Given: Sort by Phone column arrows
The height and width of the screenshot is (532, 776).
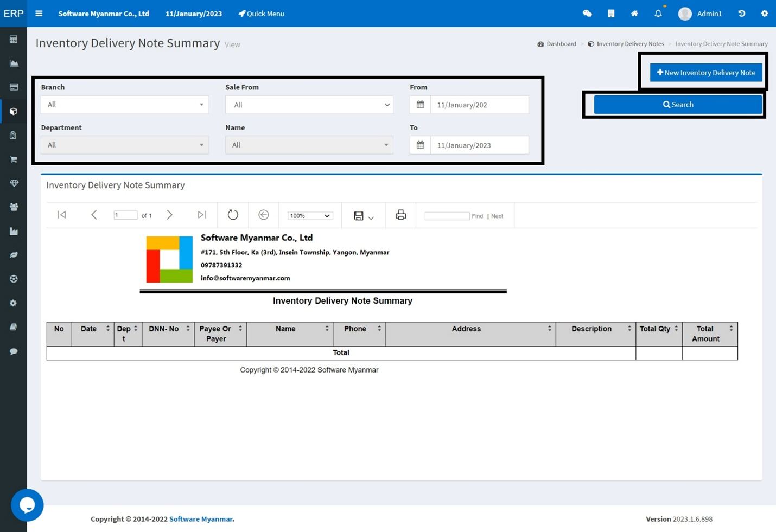Looking at the screenshot, I should click(379, 328).
